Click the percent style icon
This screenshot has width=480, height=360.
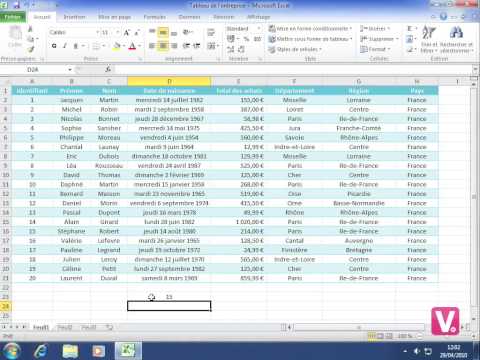[x=246, y=39]
